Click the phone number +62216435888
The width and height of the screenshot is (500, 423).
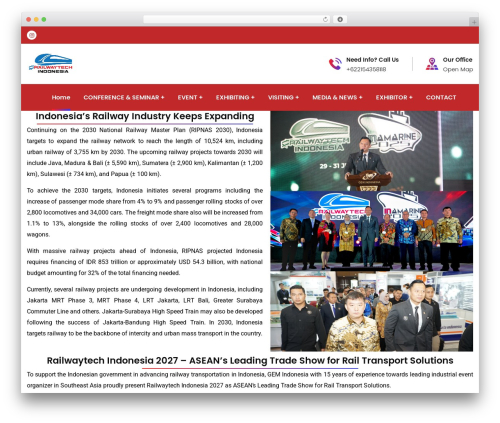click(x=366, y=69)
